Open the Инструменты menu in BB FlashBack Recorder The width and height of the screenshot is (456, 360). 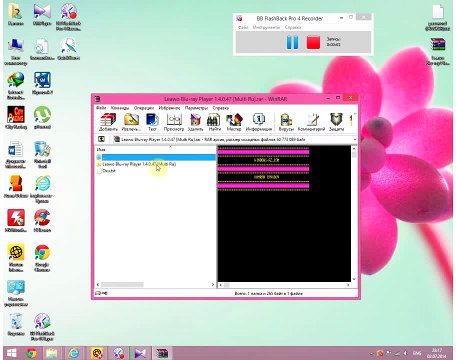266,27
